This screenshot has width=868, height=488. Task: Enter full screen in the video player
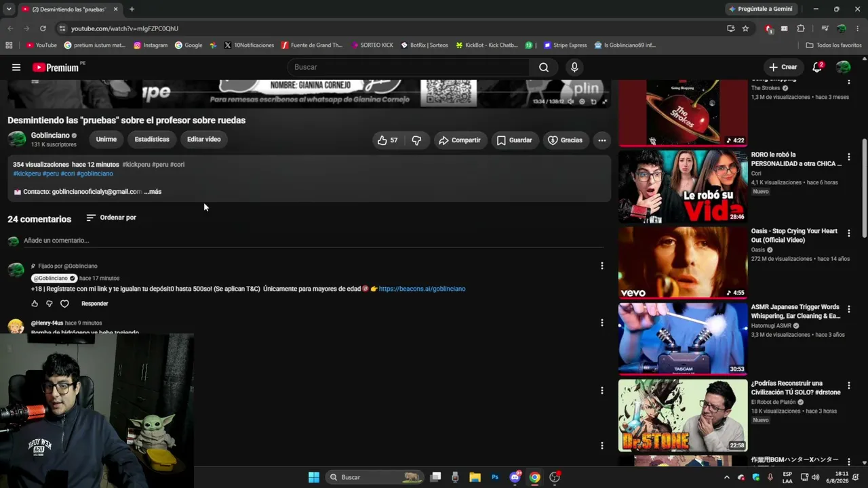(604, 102)
